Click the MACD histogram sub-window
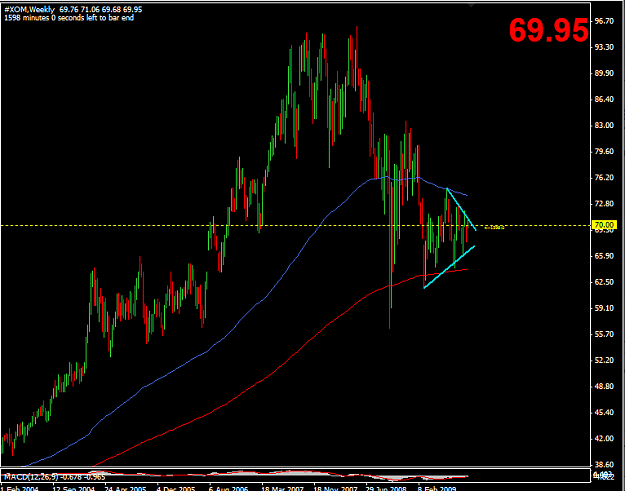Viewport: 625px width, 491px height. [x=295, y=475]
